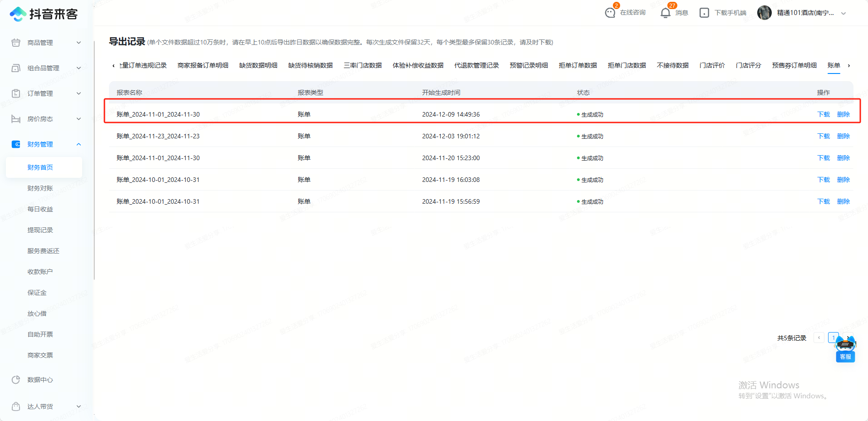Open the 消息 notification bell
The image size is (868, 421).
(x=666, y=13)
